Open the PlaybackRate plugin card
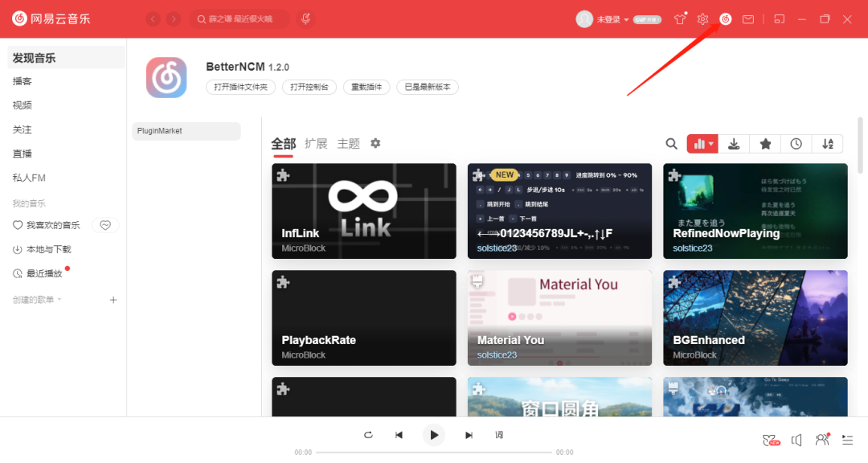868x463 pixels. (364, 318)
